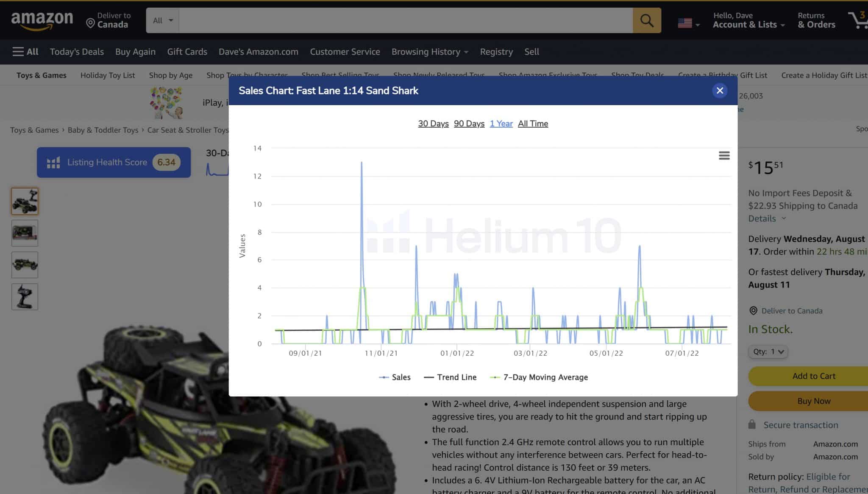The image size is (868, 494).
Task: Open Secure transaction link
Action: (x=801, y=425)
